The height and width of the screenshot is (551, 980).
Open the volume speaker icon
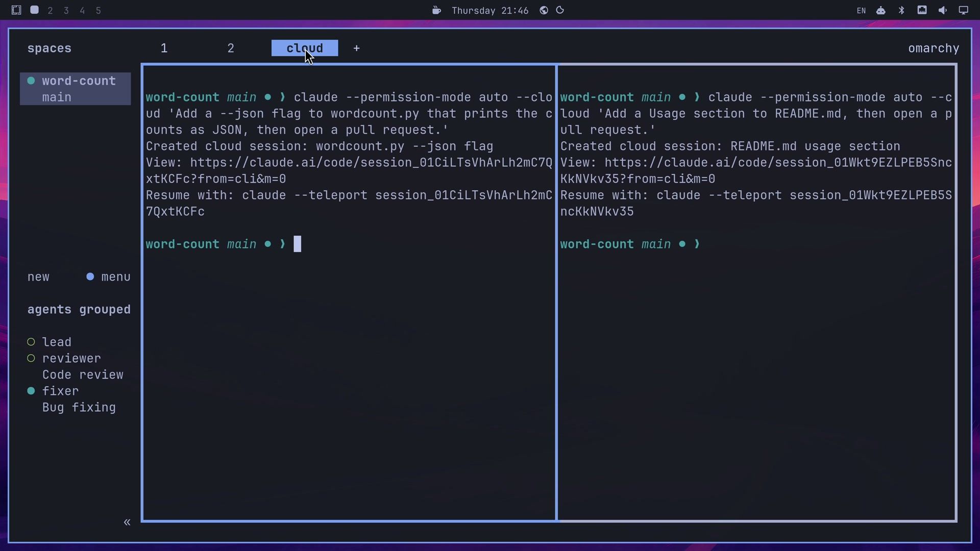click(x=942, y=10)
